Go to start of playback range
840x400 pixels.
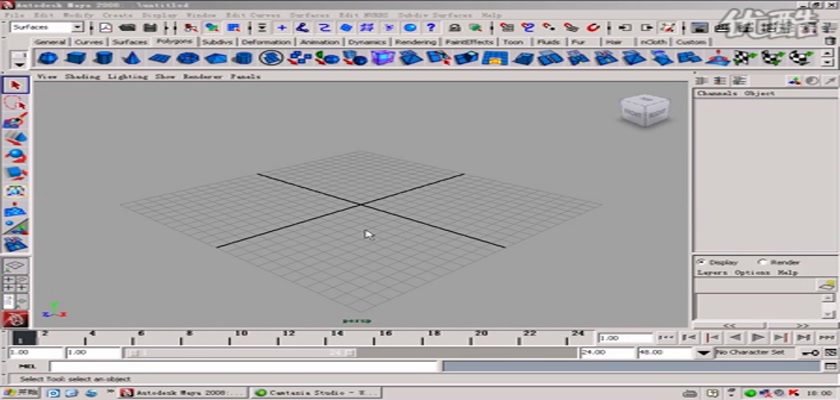click(666, 337)
